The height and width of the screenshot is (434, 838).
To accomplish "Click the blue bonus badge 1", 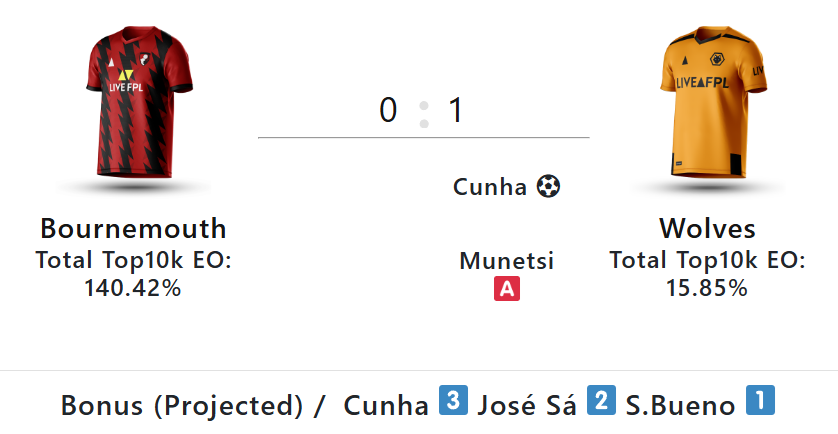I will 761,402.
